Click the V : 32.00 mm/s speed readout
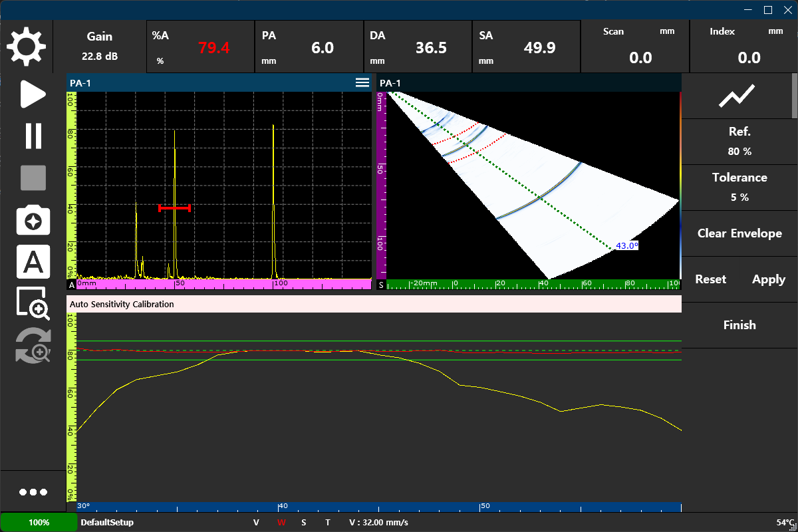The image size is (798, 532). [378, 523]
